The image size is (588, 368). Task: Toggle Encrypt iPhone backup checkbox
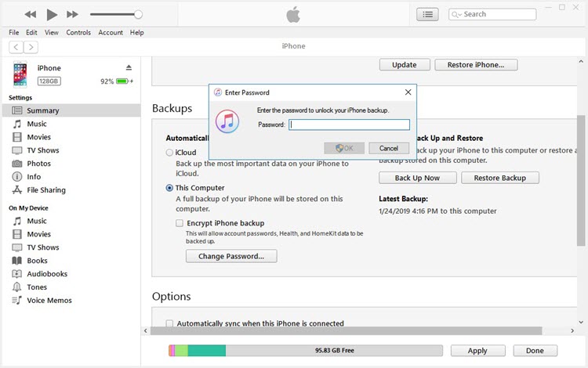pyautogui.click(x=180, y=223)
